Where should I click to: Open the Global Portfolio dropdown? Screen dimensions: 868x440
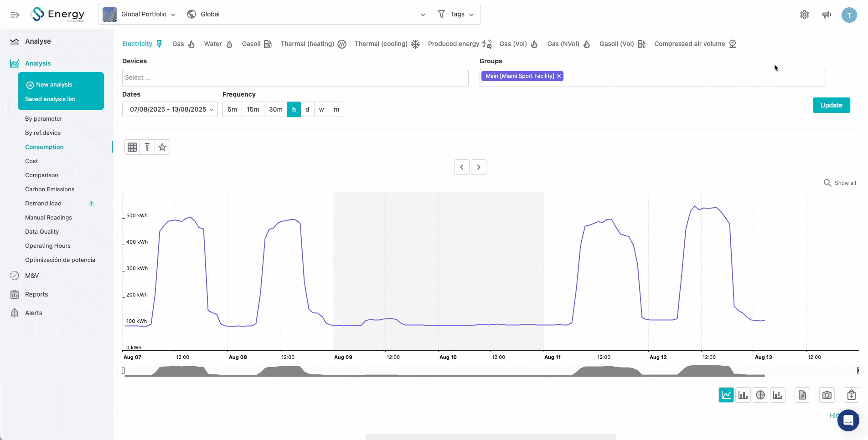(x=139, y=15)
